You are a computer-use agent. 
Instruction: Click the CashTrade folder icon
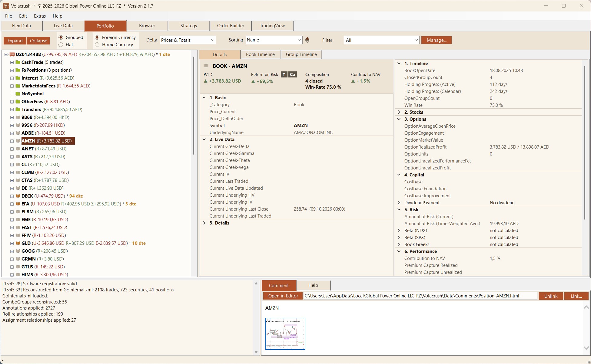tap(18, 62)
